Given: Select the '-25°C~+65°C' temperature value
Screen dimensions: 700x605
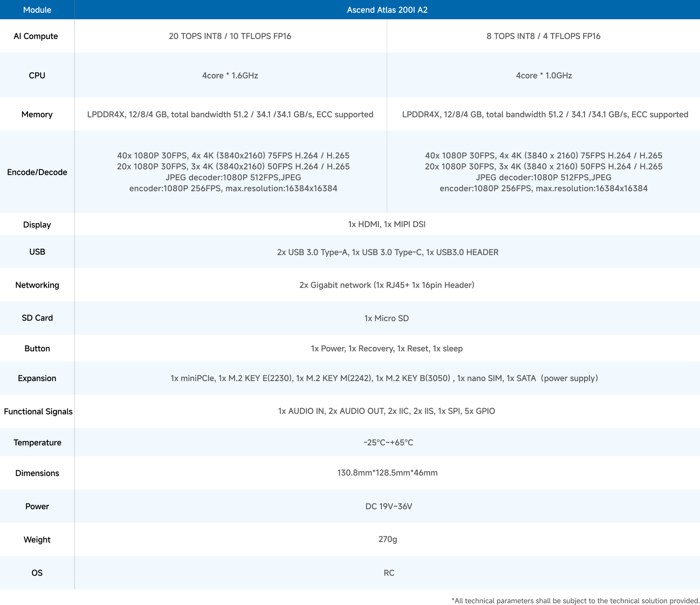Looking at the screenshot, I should tap(388, 443).
